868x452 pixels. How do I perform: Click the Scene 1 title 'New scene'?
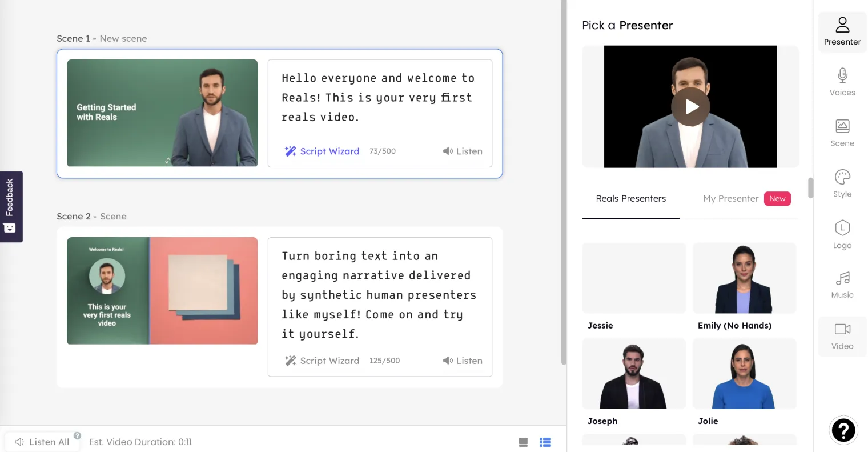123,38
